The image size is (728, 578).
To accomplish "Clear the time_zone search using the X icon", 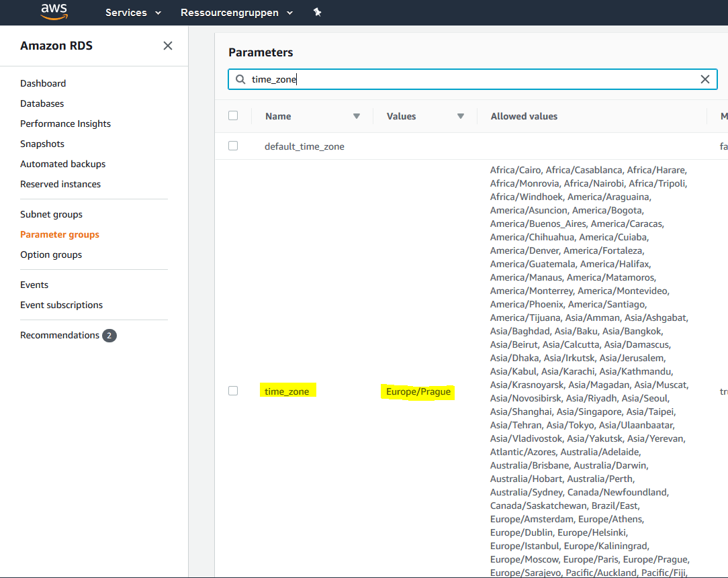I will click(705, 79).
